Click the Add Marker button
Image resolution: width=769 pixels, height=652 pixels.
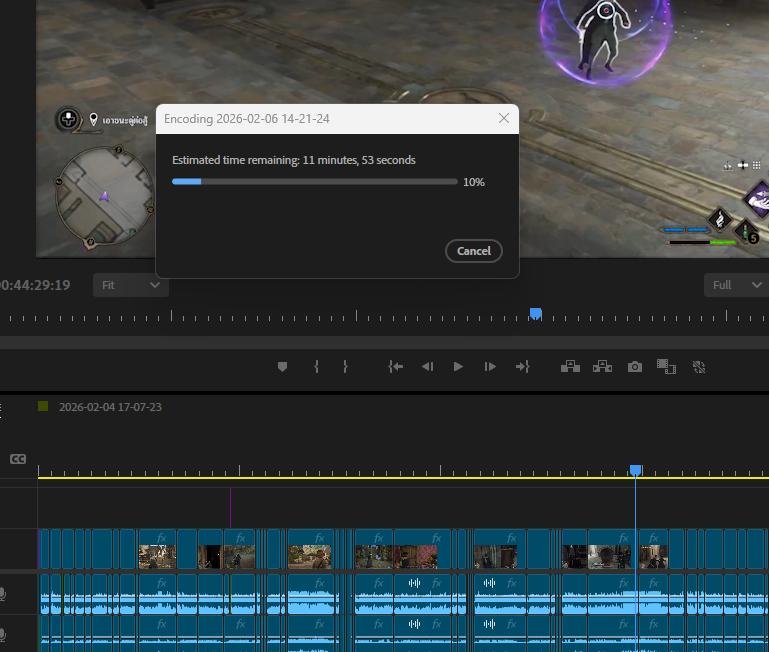click(282, 366)
